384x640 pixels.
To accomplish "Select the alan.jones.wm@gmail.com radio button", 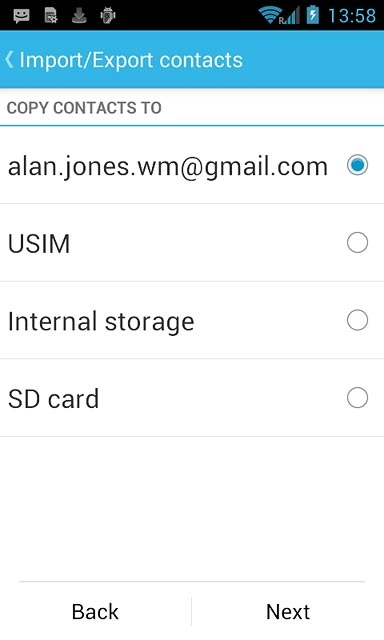I will 357,165.
